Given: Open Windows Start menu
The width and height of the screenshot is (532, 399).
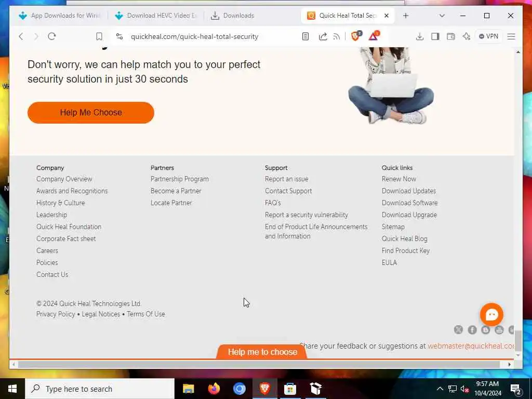Looking at the screenshot, I should 12,389.
